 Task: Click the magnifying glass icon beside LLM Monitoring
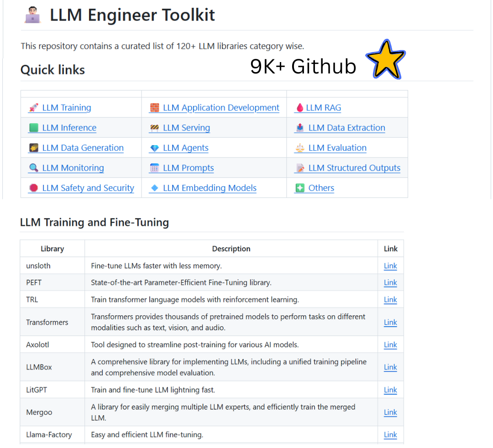(x=34, y=168)
